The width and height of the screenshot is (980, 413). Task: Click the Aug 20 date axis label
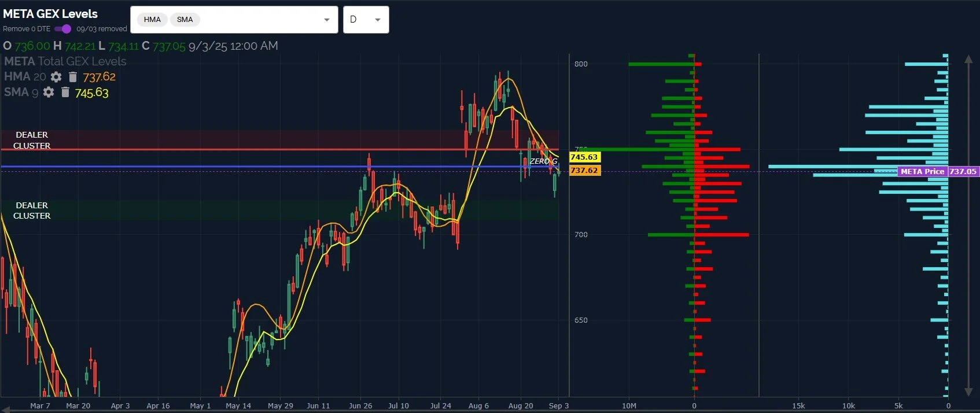pos(521,405)
